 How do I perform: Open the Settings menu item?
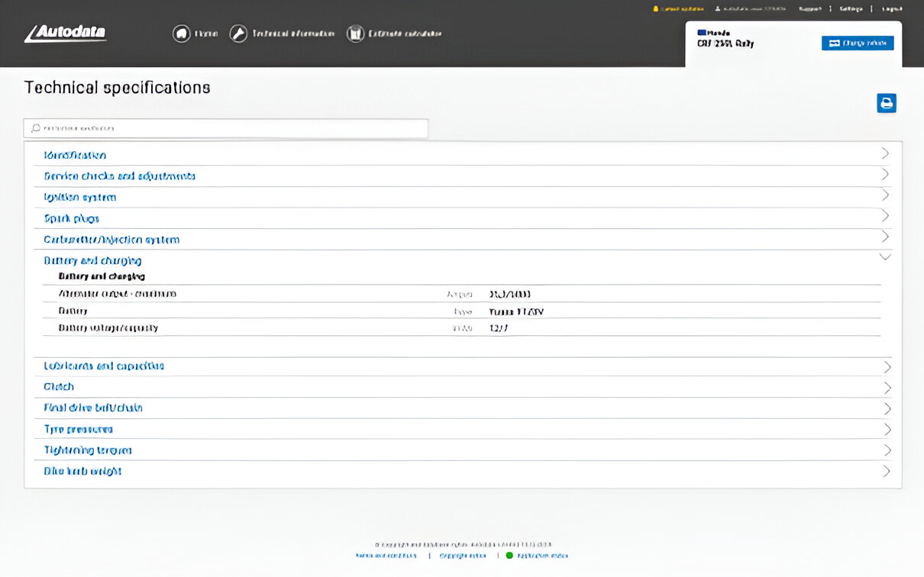[x=851, y=9]
